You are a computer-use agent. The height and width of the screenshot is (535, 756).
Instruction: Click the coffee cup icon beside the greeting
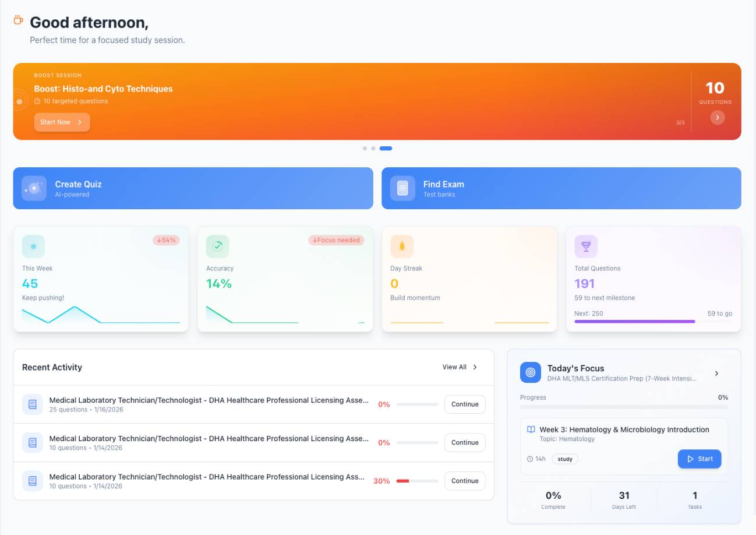click(x=18, y=20)
